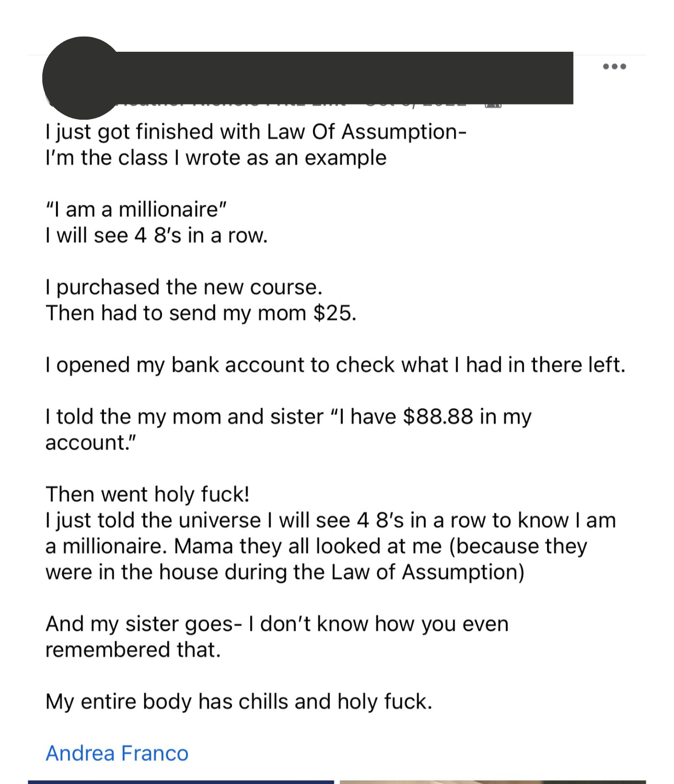Screen dimensions: 674x784
Task: Tap "And my sister goes-" paragraph
Action: pos(277,637)
